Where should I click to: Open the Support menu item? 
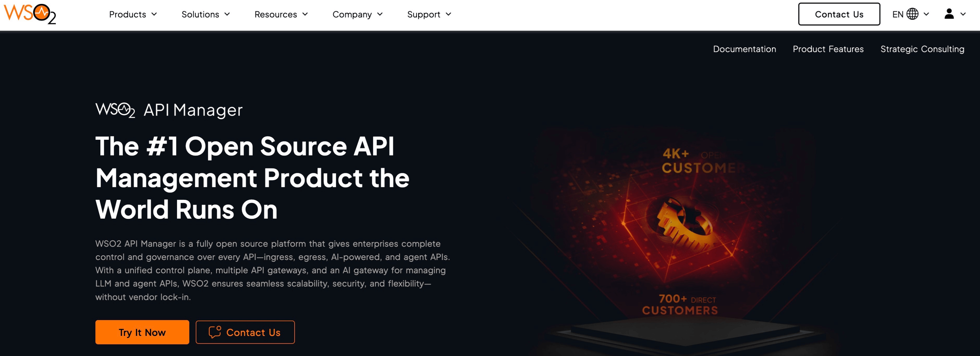tap(423, 14)
